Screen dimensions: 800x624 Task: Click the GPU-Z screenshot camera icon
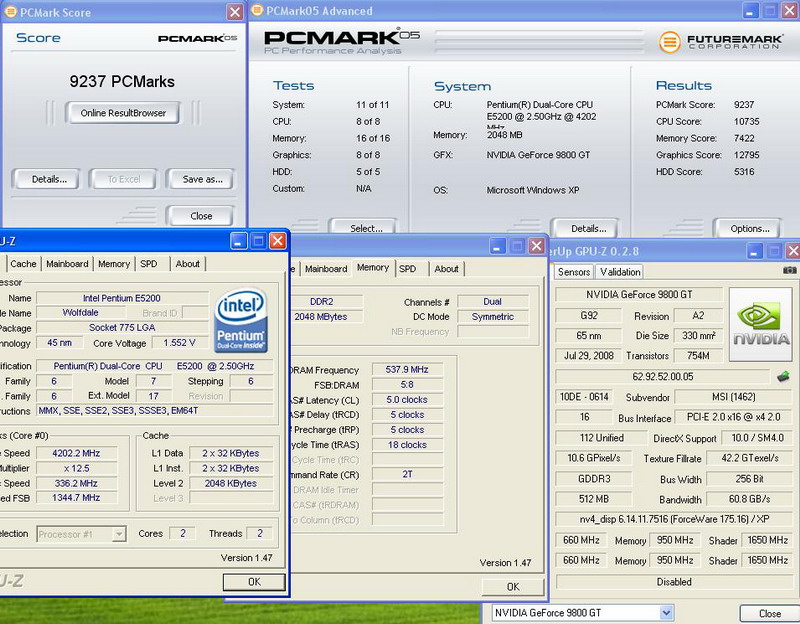click(790, 270)
